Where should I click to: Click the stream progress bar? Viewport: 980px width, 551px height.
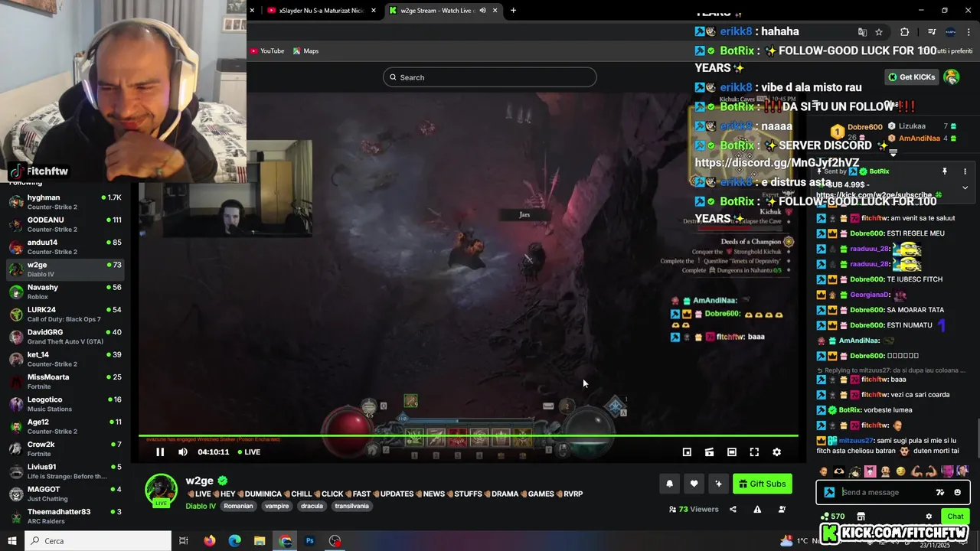468,436
